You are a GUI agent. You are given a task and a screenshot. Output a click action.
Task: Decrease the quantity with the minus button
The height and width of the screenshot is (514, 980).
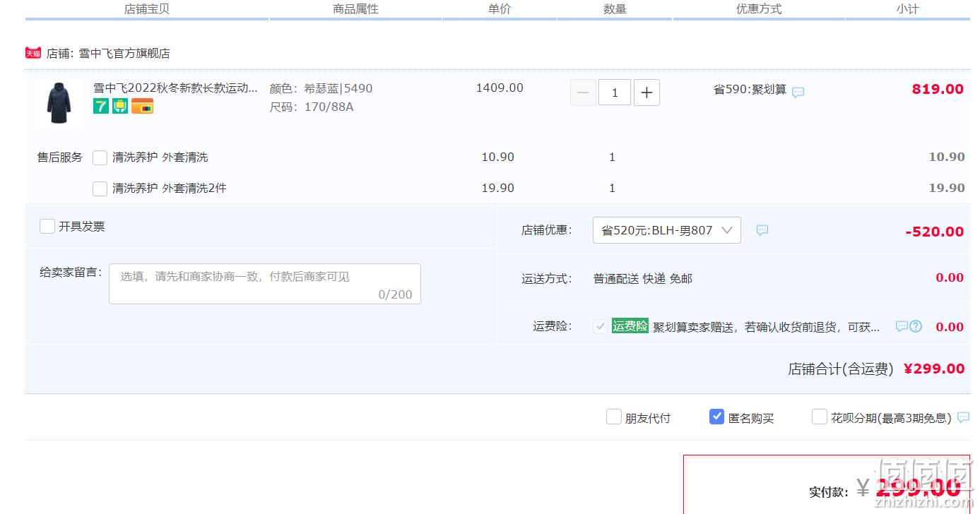[x=583, y=92]
